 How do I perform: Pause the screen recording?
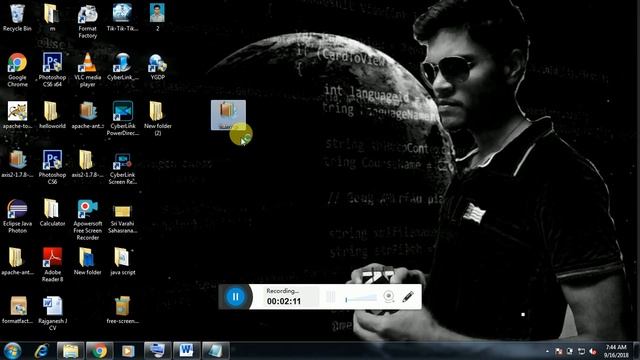236,297
